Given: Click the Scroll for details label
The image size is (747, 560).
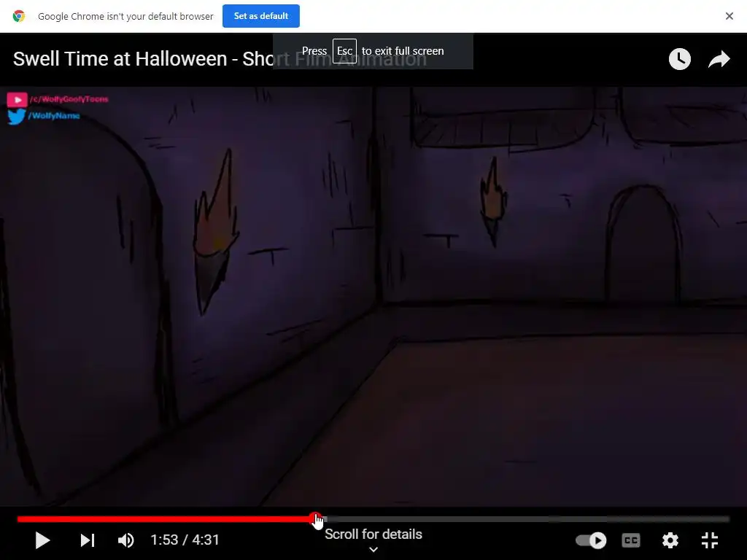Looking at the screenshot, I should (373, 534).
